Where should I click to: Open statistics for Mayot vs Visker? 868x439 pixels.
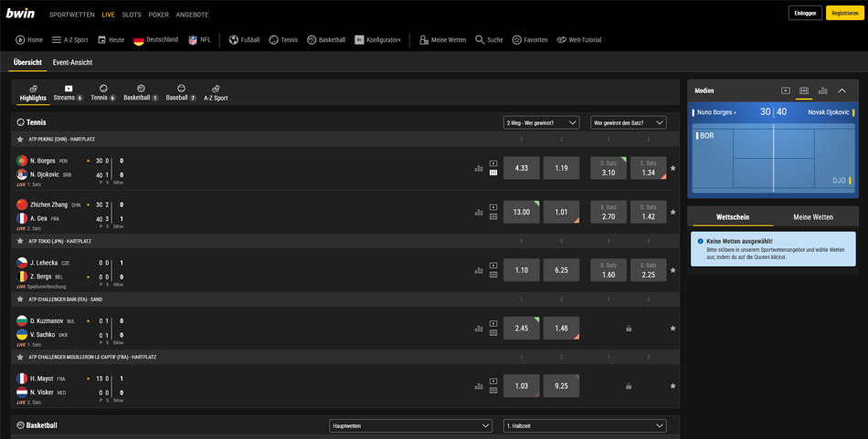(x=479, y=386)
